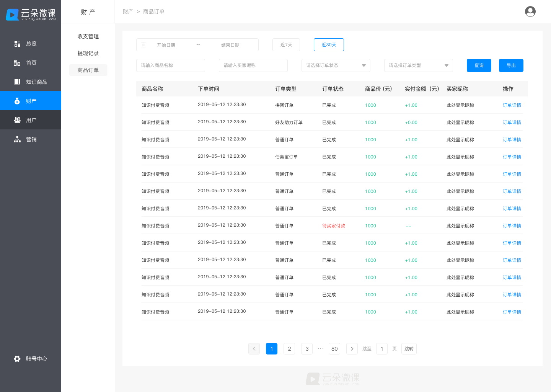Open 订单详情 for the 好友助力订单 row

pyautogui.click(x=512, y=122)
